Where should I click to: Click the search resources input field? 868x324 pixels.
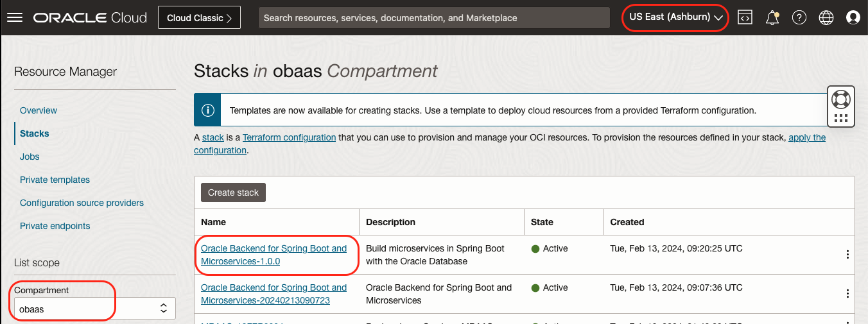click(x=434, y=18)
